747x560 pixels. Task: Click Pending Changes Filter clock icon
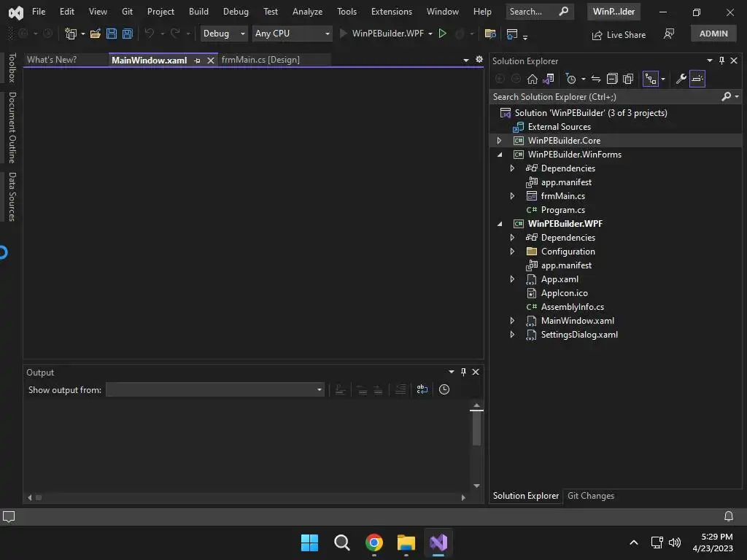coord(570,79)
